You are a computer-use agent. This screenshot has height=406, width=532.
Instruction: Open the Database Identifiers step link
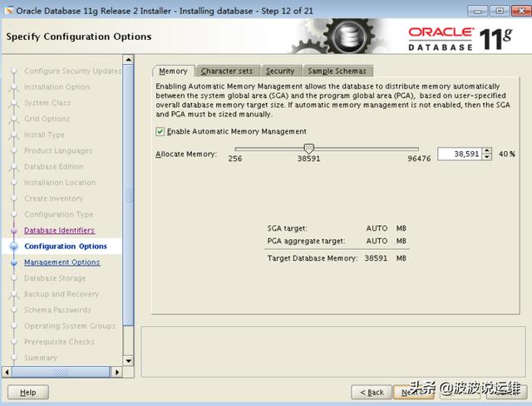click(59, 231)
